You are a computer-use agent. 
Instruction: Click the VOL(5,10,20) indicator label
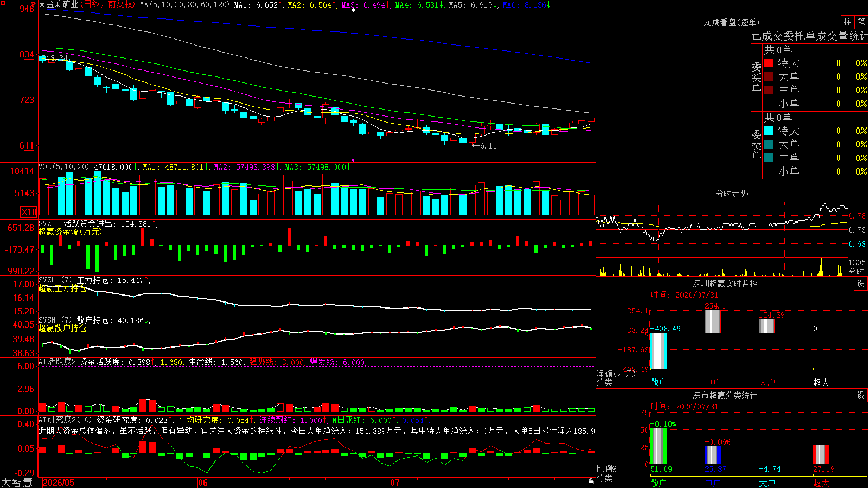click(63, 167)
